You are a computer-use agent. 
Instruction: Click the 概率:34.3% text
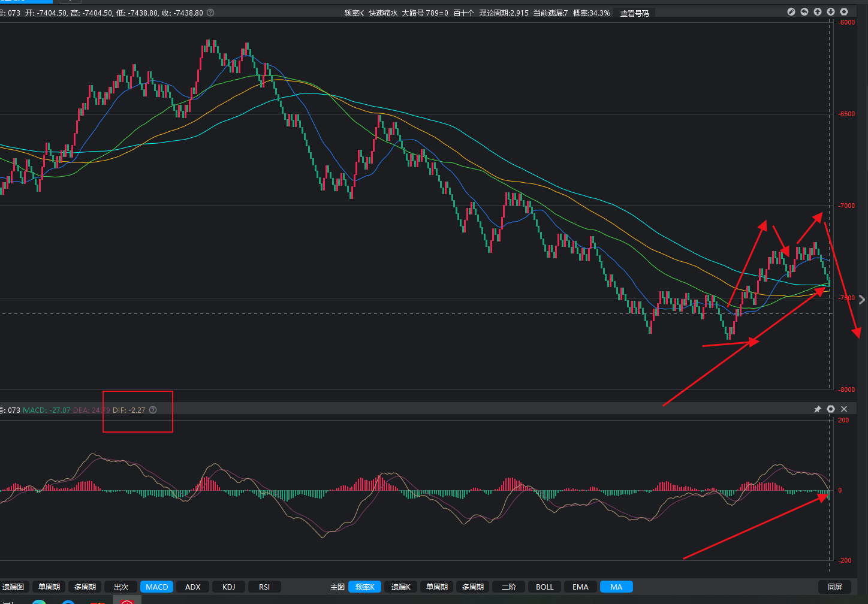point(592,13)
